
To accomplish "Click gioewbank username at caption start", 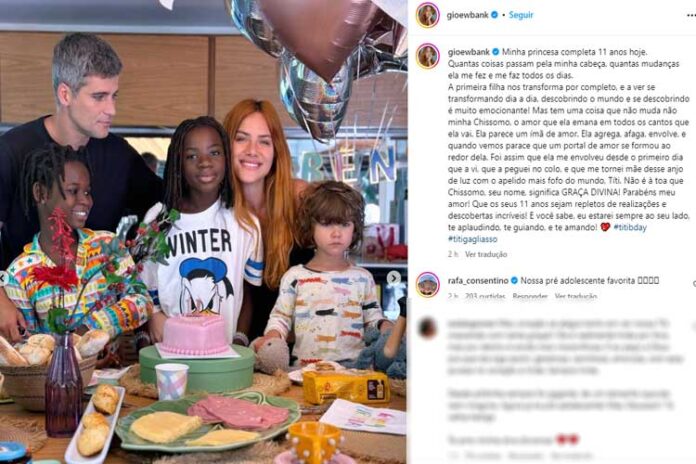I will 468,52.
